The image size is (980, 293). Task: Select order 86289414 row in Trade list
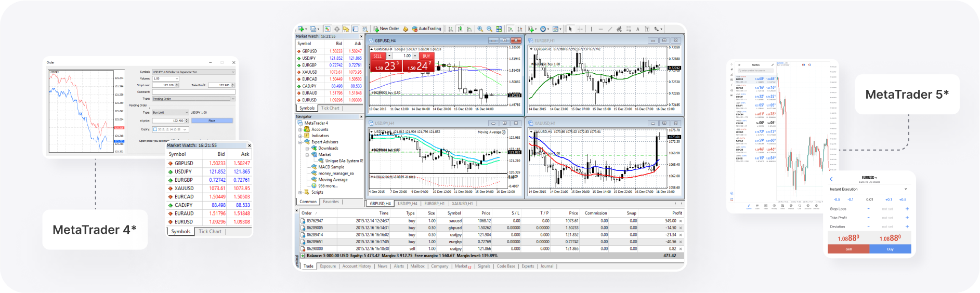click(492, 235)
